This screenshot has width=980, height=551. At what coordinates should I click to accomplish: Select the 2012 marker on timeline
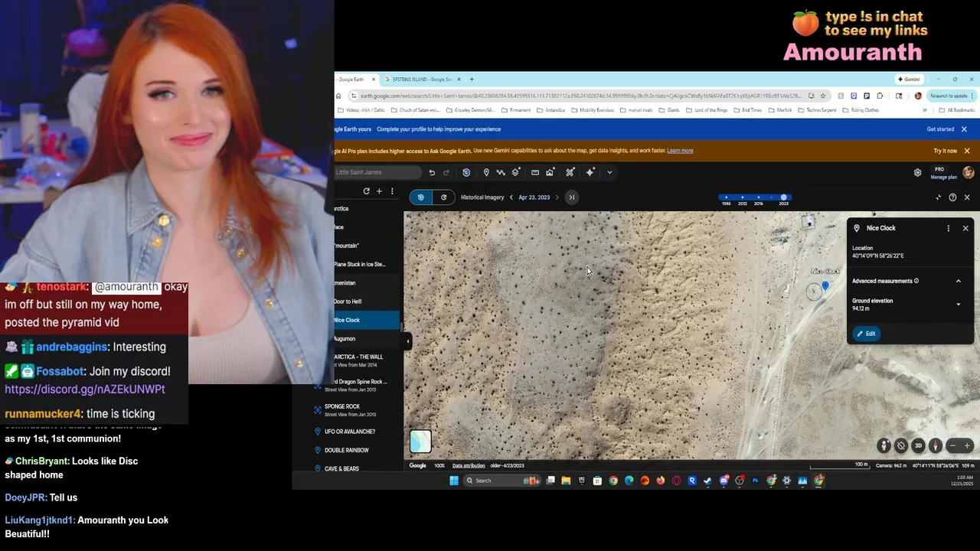pyautogui.click(x=742, y=198)
